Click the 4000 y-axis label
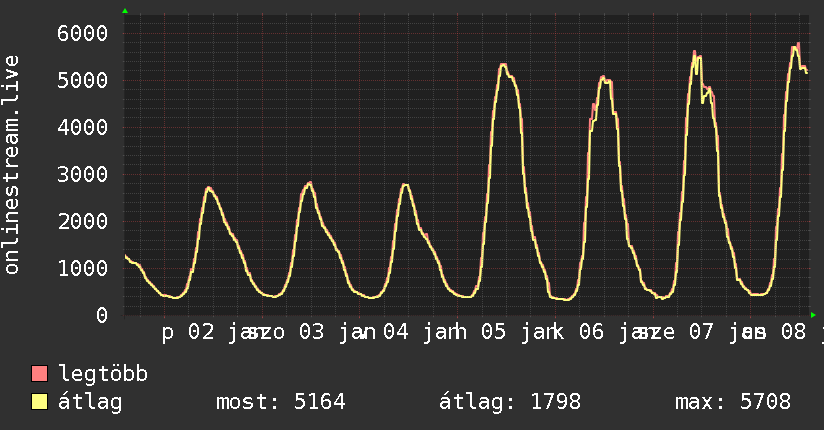This screenshot has width=824, height=430. [83, 127]
